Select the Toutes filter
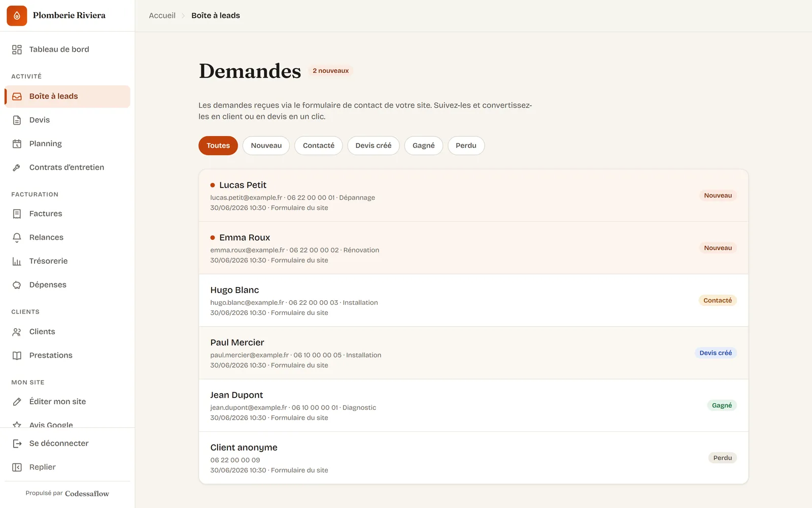Viewport: 812px width, 508px height. click(x=218, y=146)
